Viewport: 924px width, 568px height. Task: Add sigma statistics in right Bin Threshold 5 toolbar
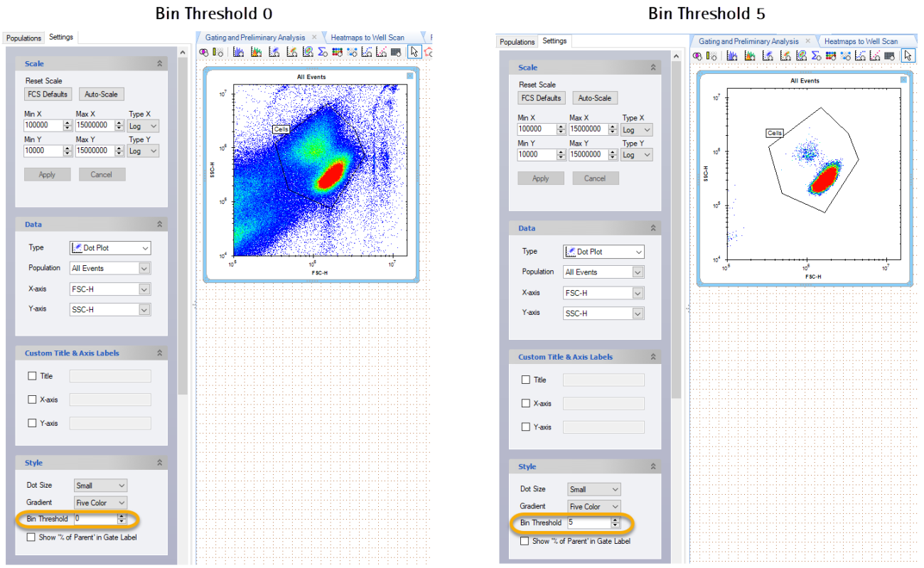coord(816,55)
